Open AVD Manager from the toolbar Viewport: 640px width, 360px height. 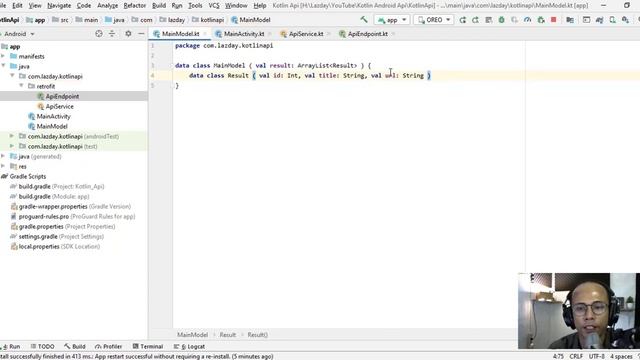point(613,20)
